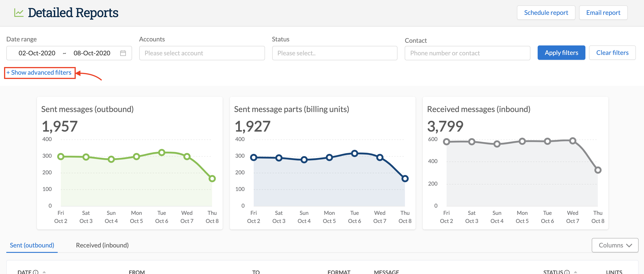Open the Status select dropdown

pos(334,53)
